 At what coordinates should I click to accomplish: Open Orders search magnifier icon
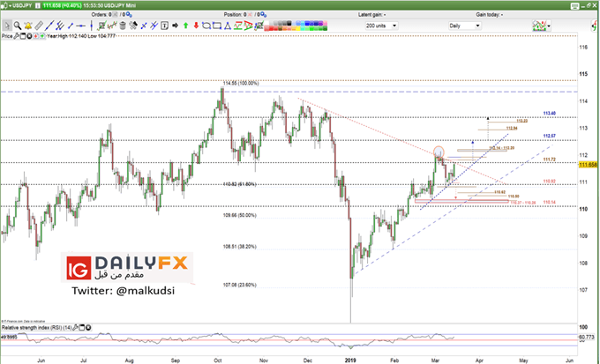(129, 14)
